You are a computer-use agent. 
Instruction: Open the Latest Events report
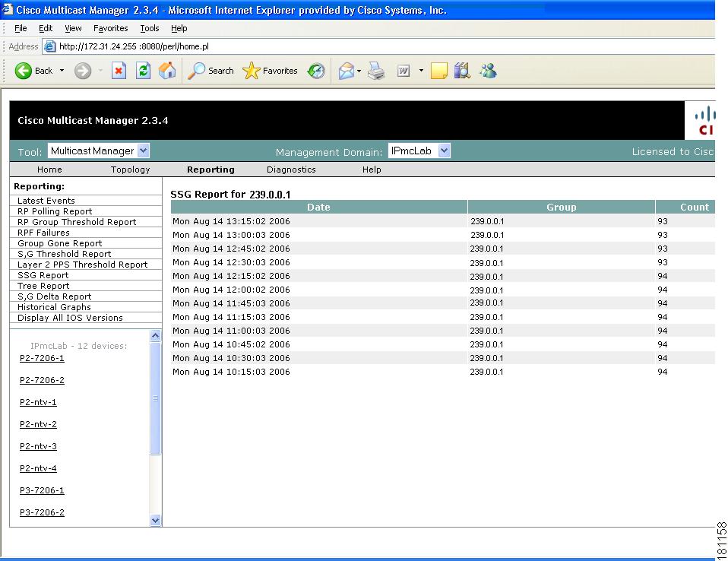[x=46, y=201]
